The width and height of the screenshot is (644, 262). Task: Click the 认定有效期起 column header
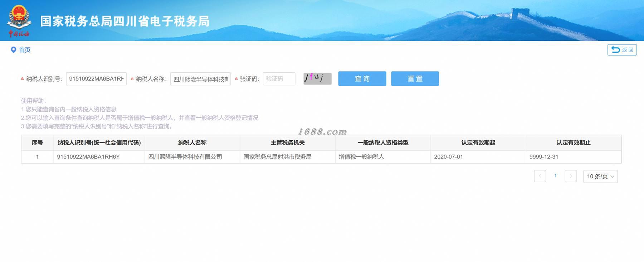(x=478, y=142)
